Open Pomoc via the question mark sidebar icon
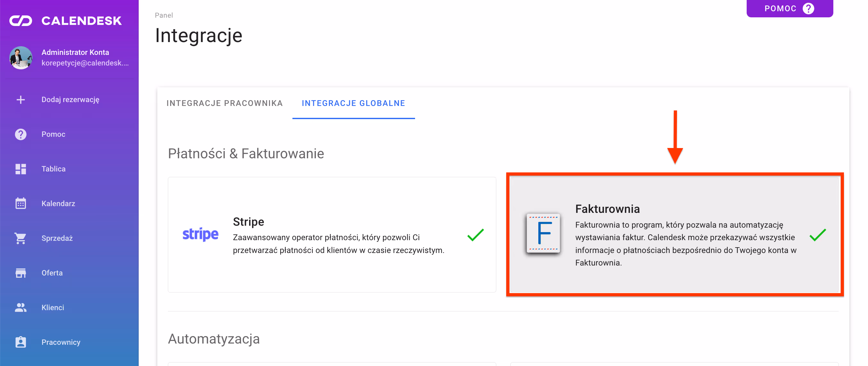The image size is (868, 366). (21, 134)
